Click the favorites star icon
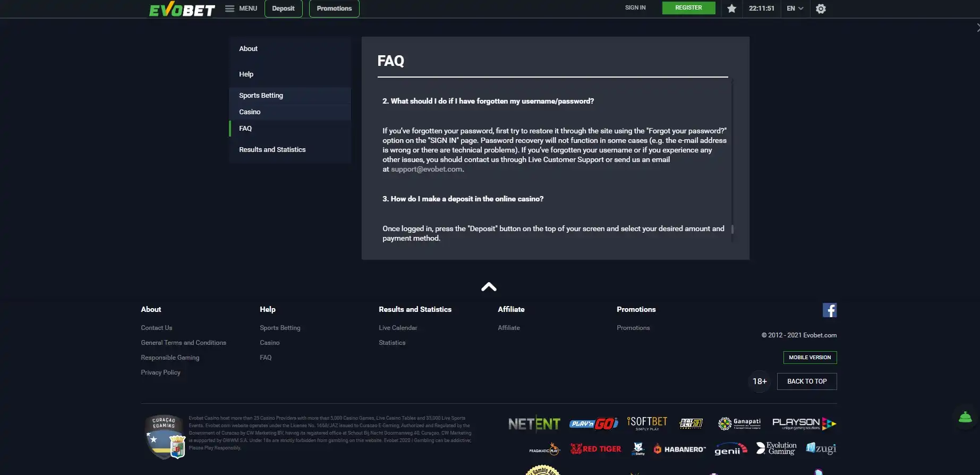Screen dimensions: 980x475 [731, 9]
